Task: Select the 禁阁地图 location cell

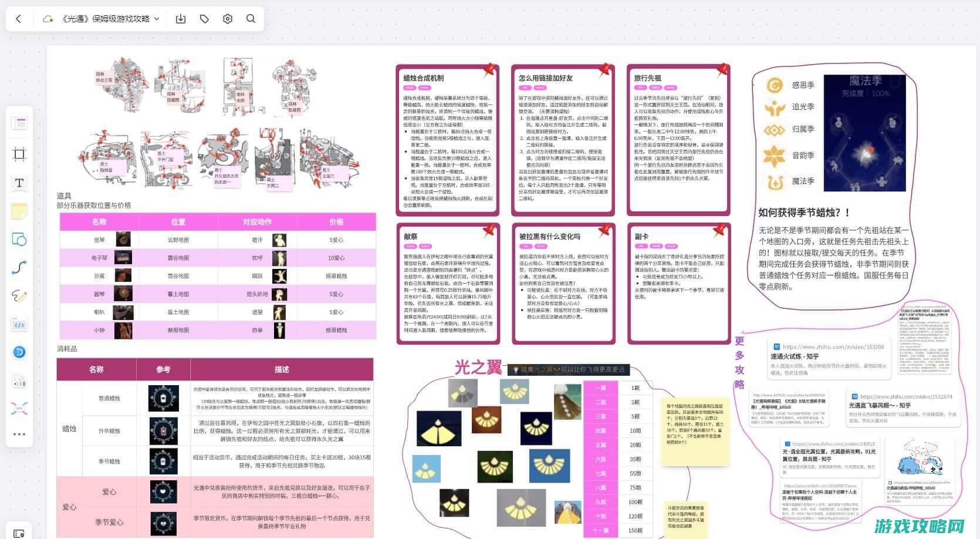Action: (178, 330)
